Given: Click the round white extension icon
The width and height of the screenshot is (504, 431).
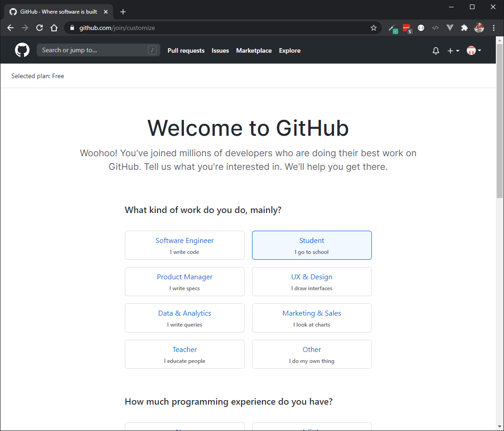Looking at the screenshot, I should (x=421, y=28).
